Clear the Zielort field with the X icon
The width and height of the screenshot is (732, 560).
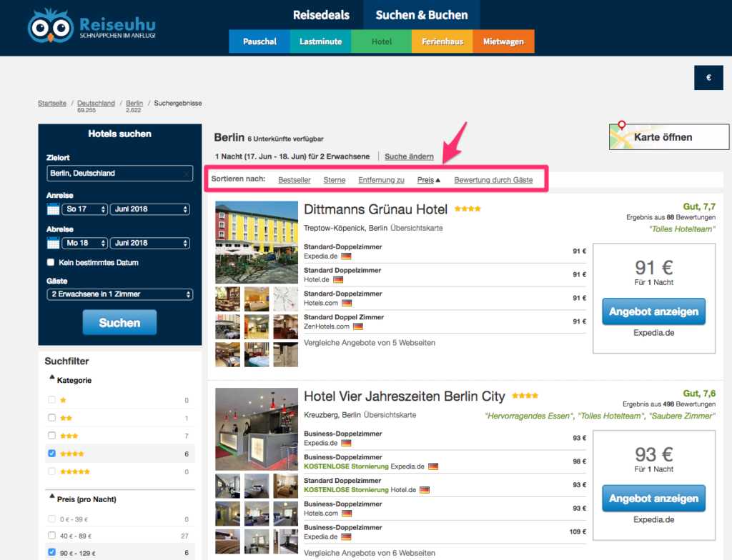[x=186, y=174]
